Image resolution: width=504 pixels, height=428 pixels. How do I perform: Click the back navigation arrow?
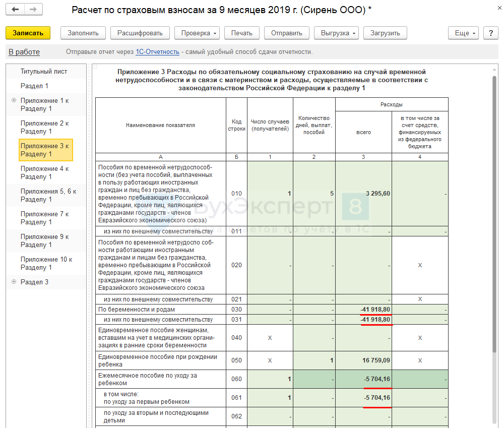tap(16, 10)
